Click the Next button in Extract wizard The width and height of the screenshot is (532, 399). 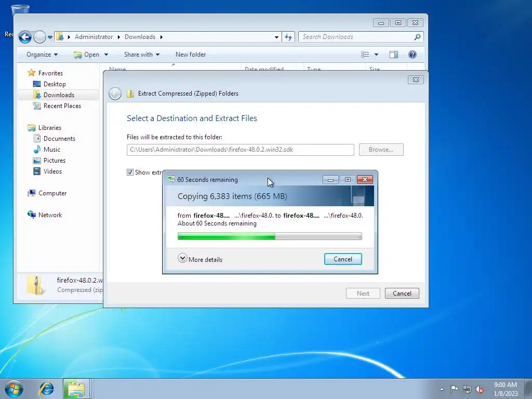coord(363,294)
